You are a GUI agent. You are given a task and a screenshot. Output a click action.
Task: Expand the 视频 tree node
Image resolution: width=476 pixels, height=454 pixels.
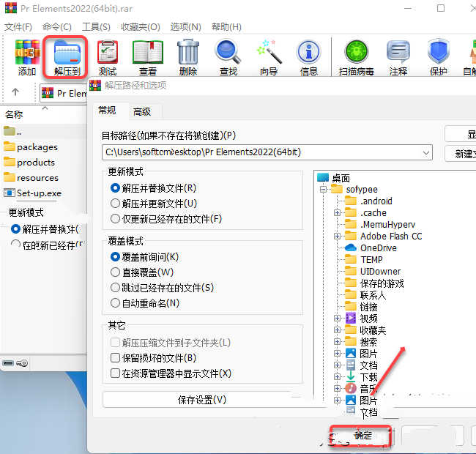point(337,319)
